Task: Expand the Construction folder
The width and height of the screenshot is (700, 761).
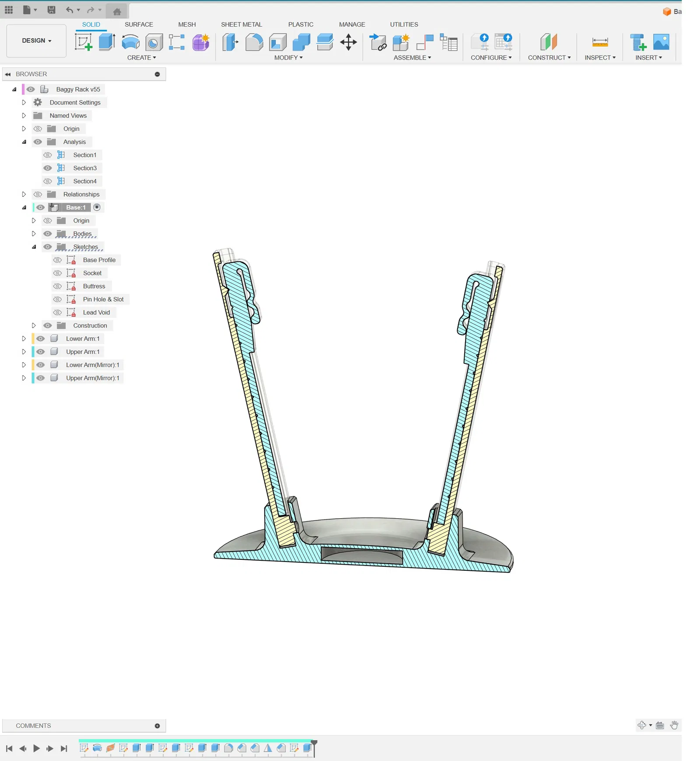Action: (34, 325)
